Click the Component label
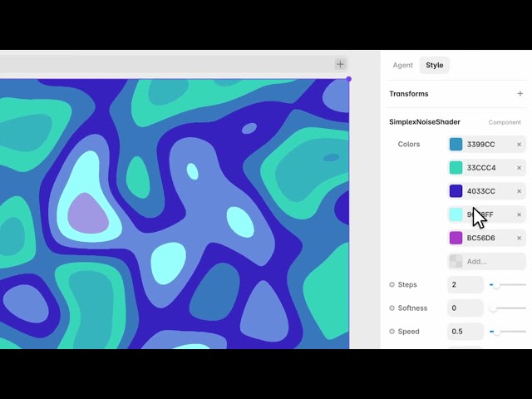Screen dimensions: 532x399 pyautogui.click(x=505, y=122)
